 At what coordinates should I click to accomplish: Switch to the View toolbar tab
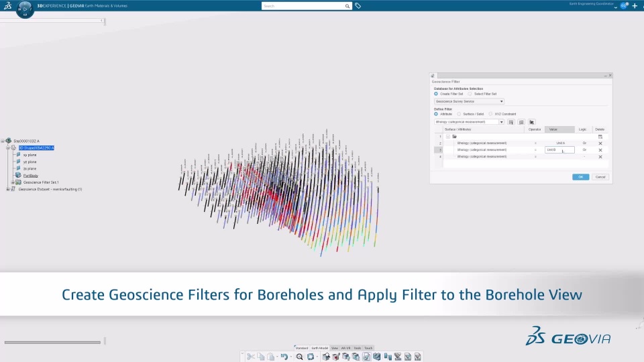coord(335,348)
